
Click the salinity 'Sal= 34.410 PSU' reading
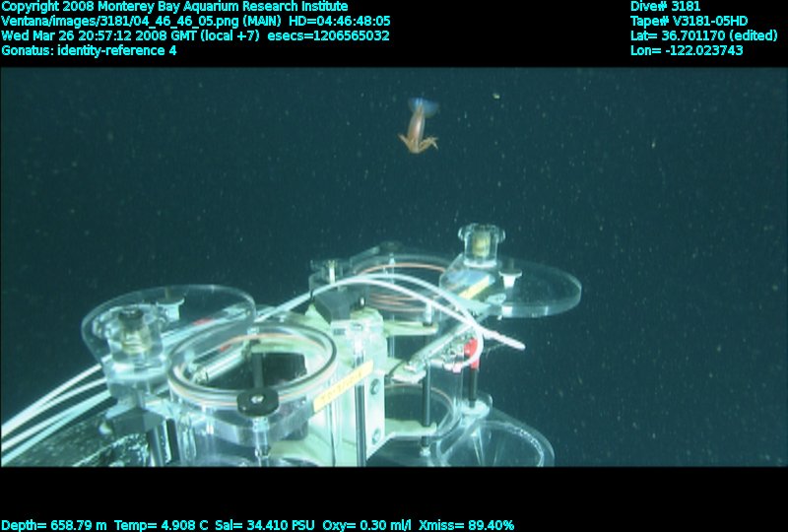coord(264,525)
